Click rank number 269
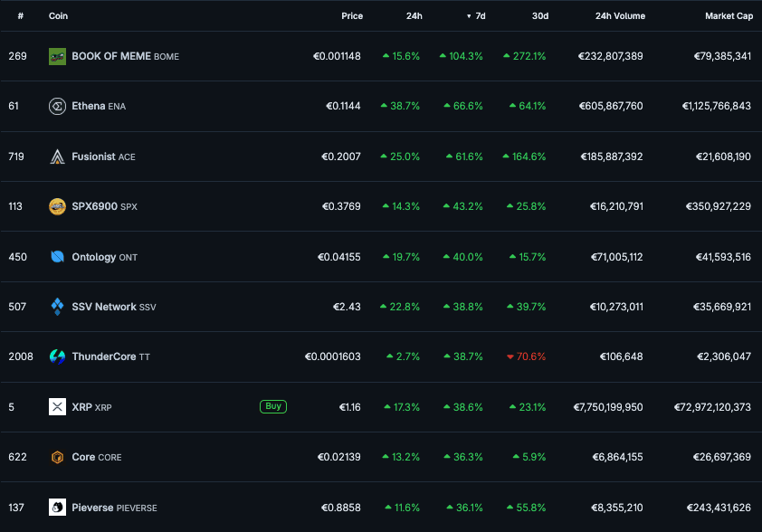The height and width of the screenshot is (532, 762). [17, 56]
